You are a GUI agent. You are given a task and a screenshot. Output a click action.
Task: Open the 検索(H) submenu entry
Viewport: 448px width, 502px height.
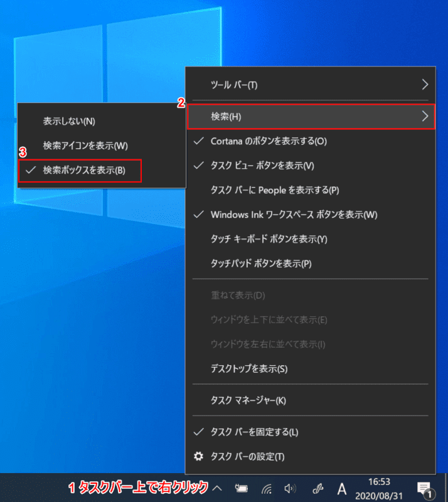tap(311, 117)
